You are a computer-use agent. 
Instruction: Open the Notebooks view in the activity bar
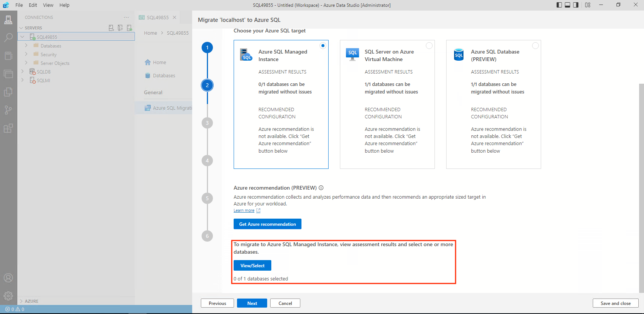[x=8, y=56]
